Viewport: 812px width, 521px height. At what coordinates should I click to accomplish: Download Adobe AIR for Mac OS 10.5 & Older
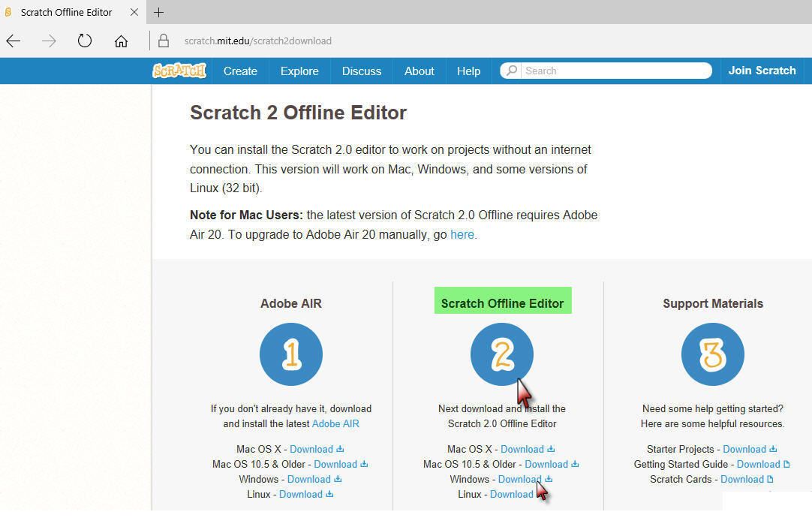[x=335, y=464]
